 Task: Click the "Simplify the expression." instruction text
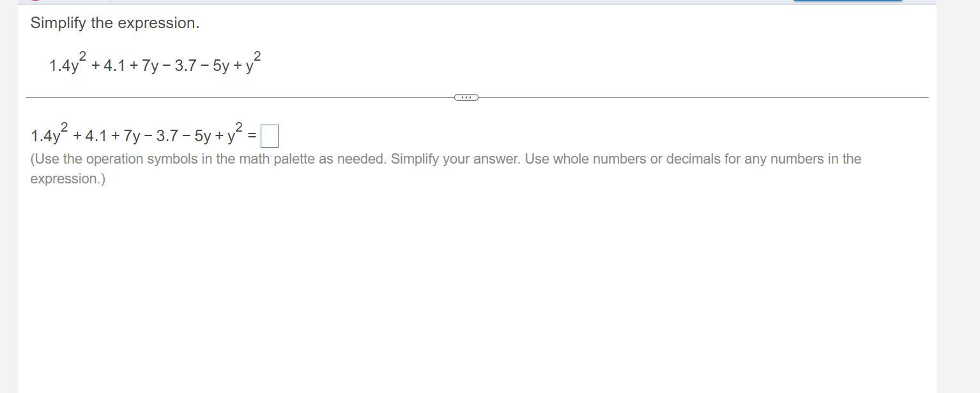115,23
